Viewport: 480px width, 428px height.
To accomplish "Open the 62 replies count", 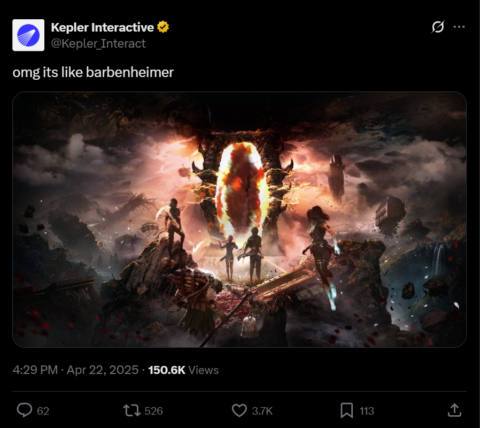I will [43, 411].
